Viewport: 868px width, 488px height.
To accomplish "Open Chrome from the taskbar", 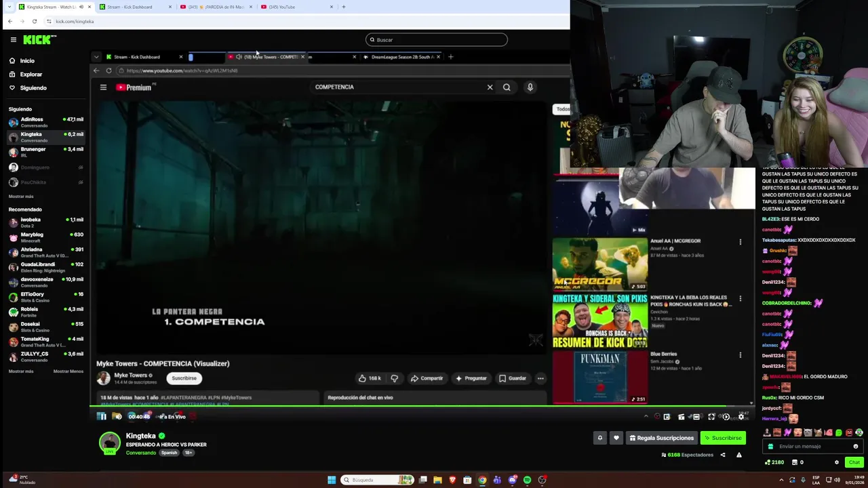I will [x=482, y=480].
